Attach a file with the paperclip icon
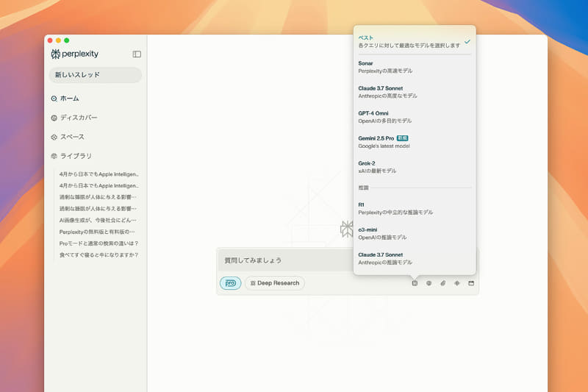Viewport: 588px width, 392px height. click(443, 283)
